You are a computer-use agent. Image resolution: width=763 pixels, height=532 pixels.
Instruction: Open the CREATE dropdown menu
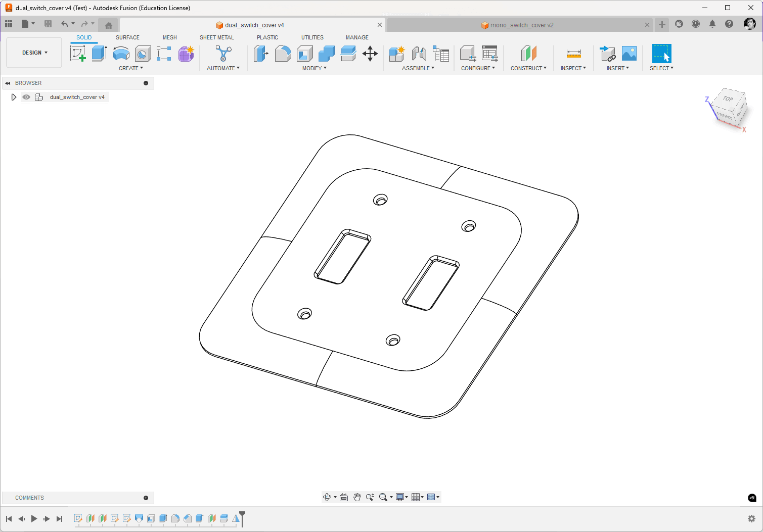click(131, 68)
